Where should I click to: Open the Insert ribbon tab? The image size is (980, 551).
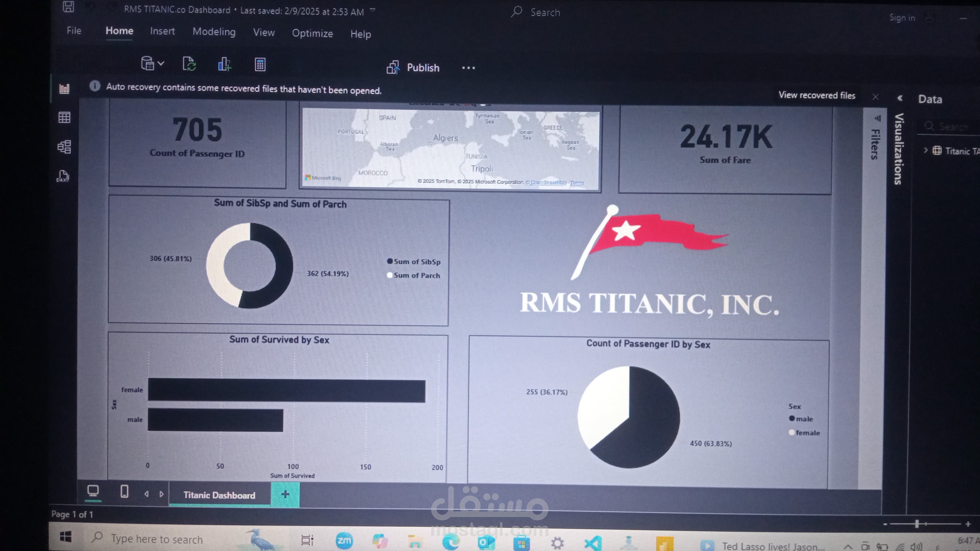tap(163, 31)
